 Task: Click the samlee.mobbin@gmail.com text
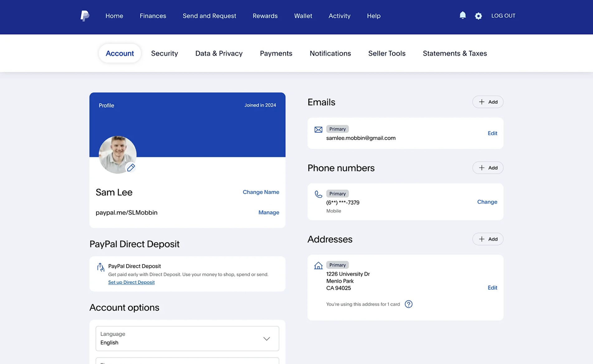point(361,138)
